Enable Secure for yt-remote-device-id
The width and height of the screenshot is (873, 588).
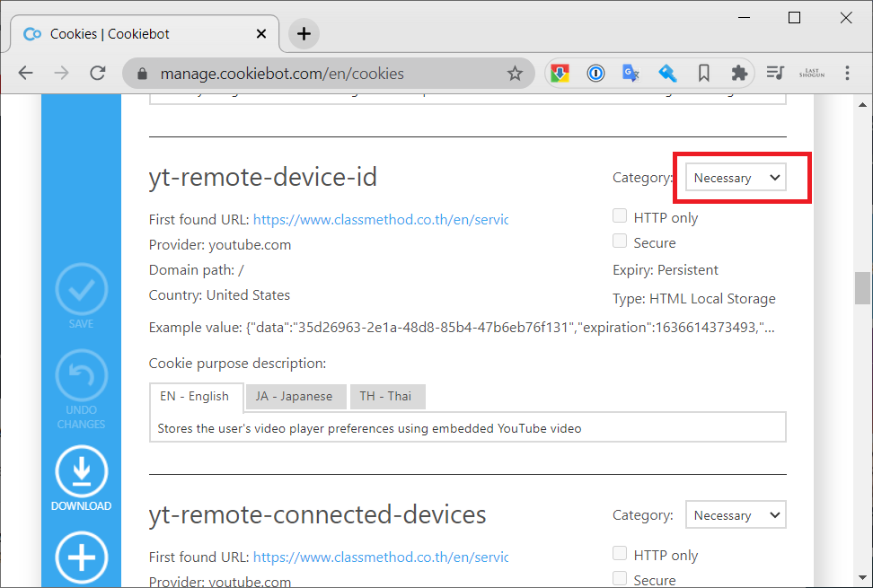620,241
